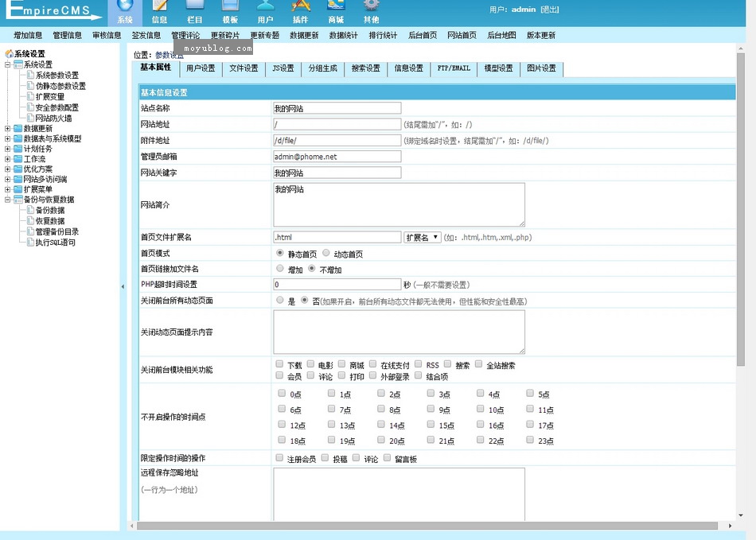Image resolution: width=756 pixels, height=540 pixels.
Task: Open 版本更新 in the menu bar
Action: point(541,35)
